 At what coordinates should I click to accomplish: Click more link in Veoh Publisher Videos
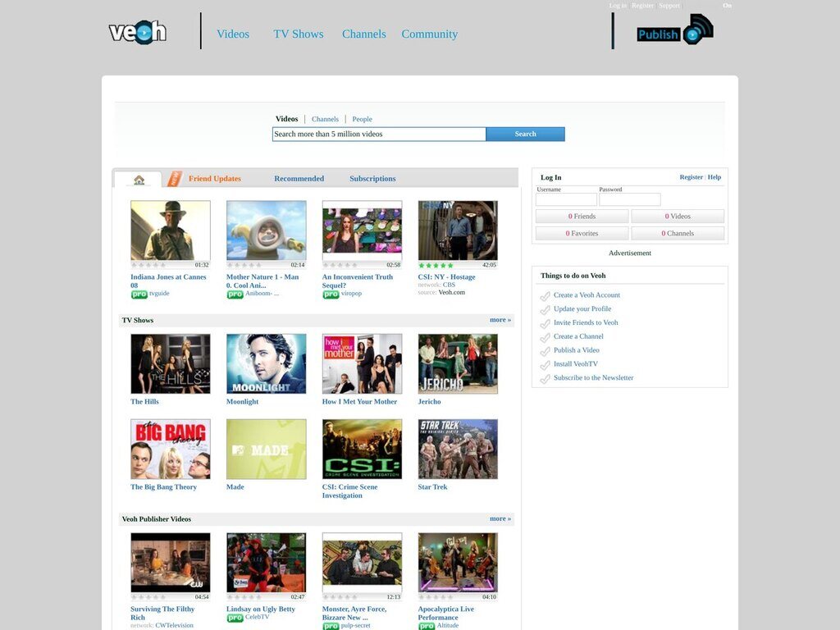click(500, 518)
